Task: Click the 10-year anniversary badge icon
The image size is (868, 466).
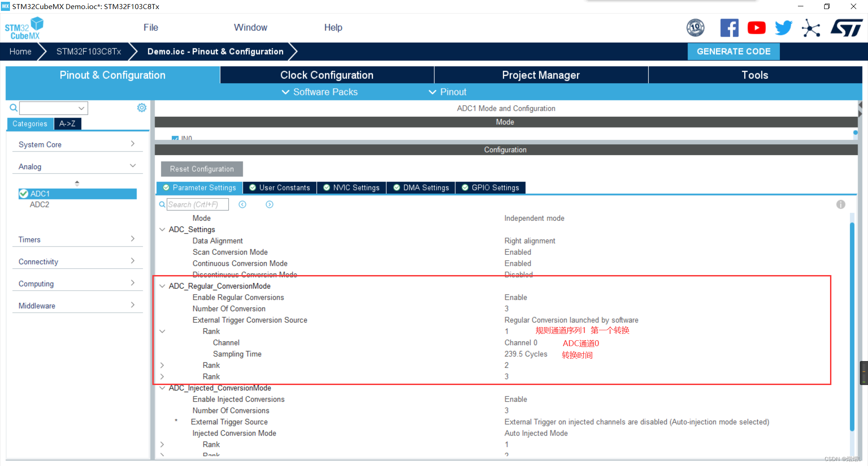Action: [695, 28]
